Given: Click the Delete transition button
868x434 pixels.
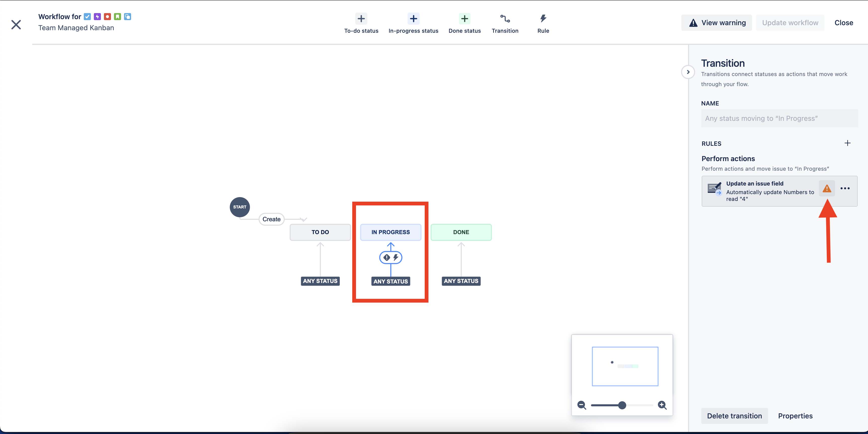Looking at the screenshot, I should click(734, 416).
